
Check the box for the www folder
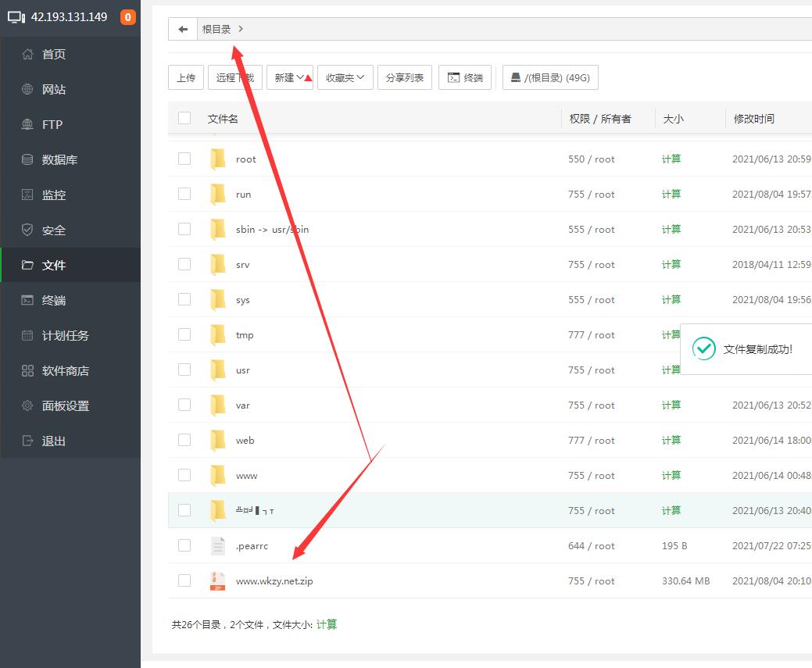click(x=184, y=475)
